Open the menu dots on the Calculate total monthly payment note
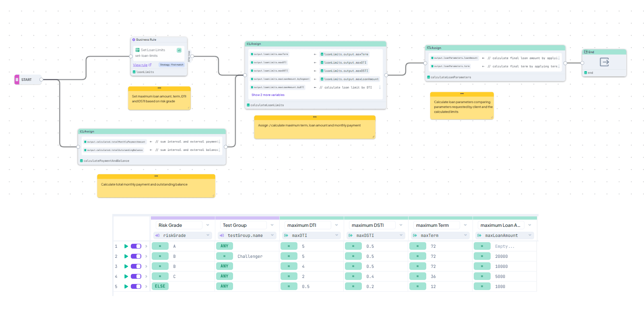 pyautogui.click(x=156, y=176)
